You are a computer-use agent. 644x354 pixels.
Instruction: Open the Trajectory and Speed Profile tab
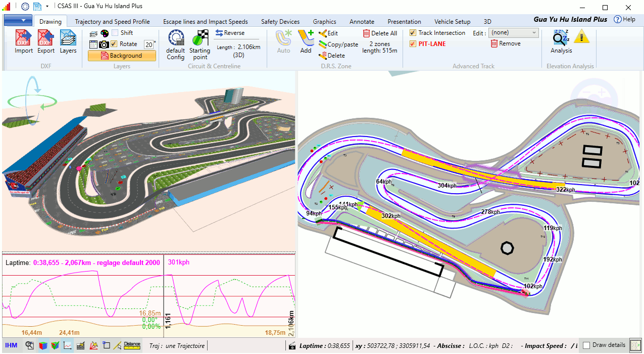pos(112,22)
